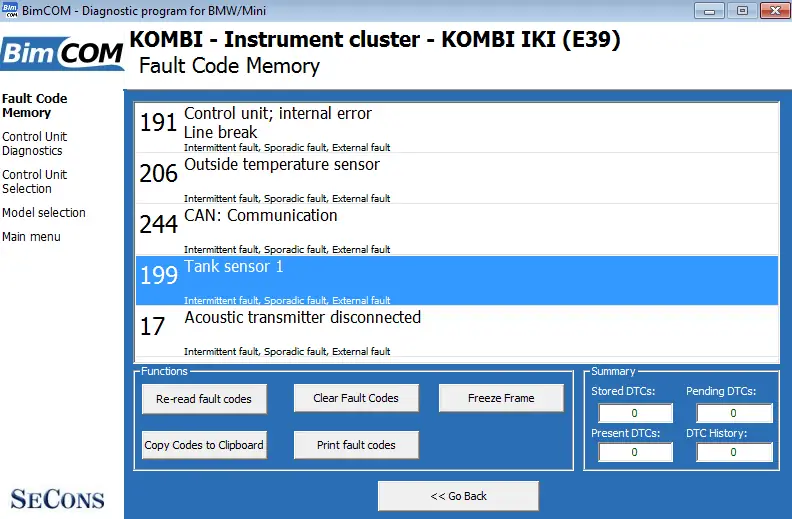Return to Main menu
This screenshot has height=519, width=792.
pyautogui.click(x=31, y=237)
